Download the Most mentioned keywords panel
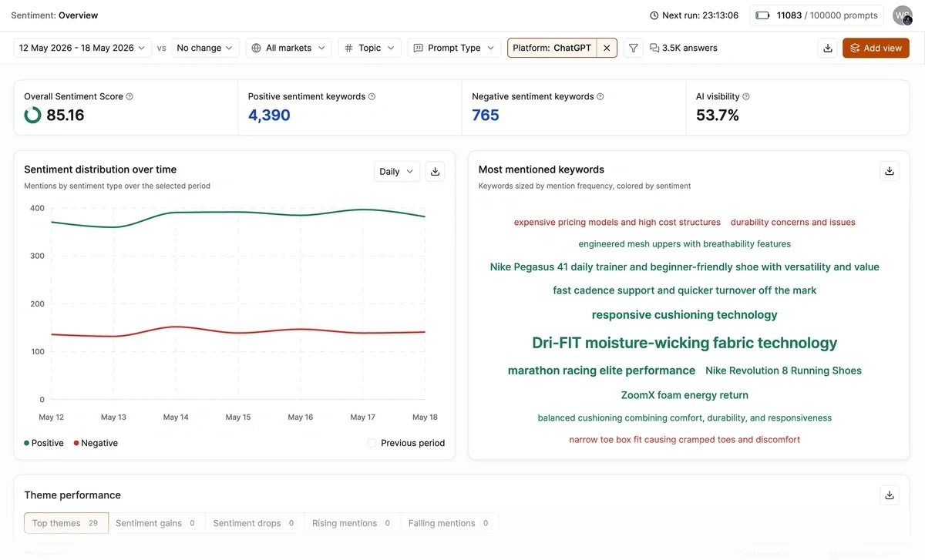Screen dimensions: 925x560 pyautogui.click(x=890, y=171)
